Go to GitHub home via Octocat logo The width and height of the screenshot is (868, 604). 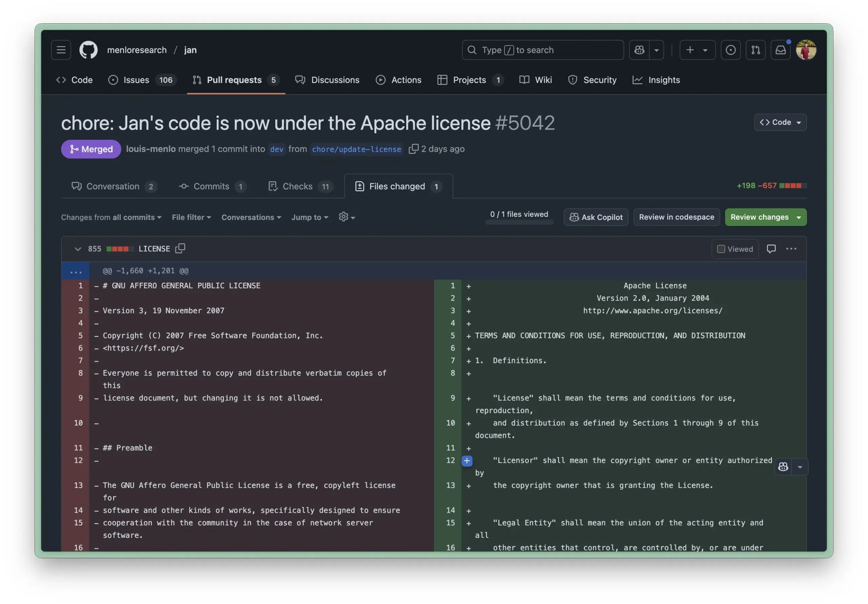(88, 50)
